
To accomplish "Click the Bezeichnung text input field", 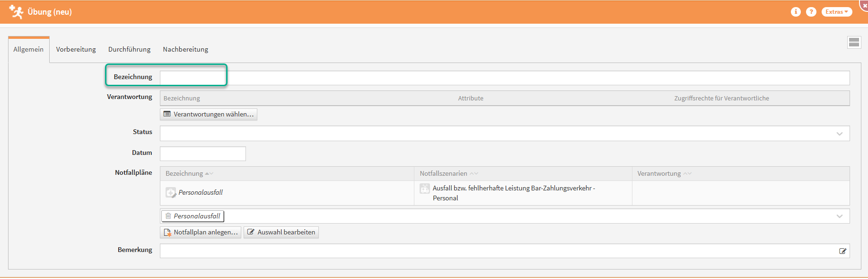I will [505, 78].
